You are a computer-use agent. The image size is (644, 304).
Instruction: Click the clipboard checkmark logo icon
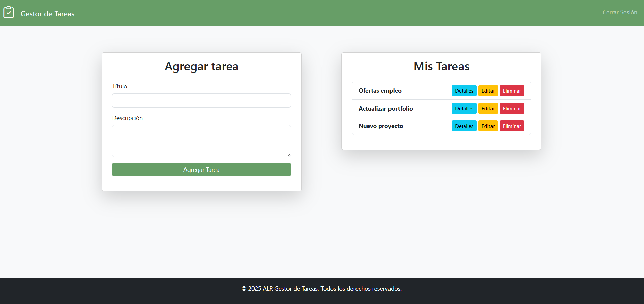pos(8,12)
